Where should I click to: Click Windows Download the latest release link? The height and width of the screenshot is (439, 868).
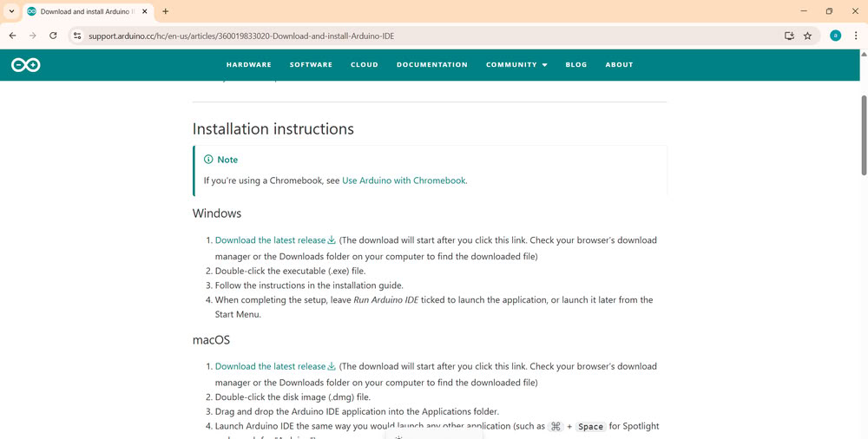[x=275, y=240]
